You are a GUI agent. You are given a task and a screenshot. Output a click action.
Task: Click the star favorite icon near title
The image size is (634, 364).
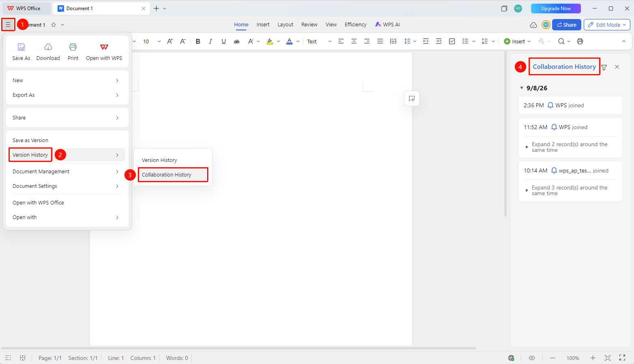(54, 25)
